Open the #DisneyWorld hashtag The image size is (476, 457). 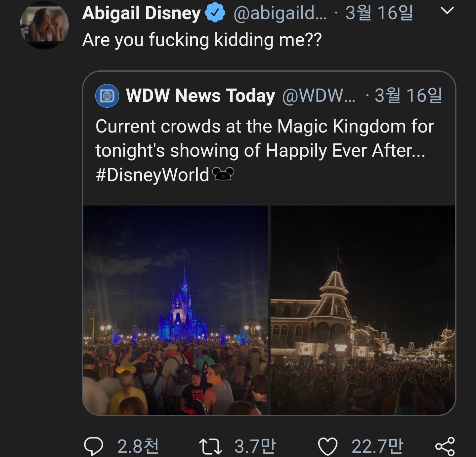coord(152,175)
